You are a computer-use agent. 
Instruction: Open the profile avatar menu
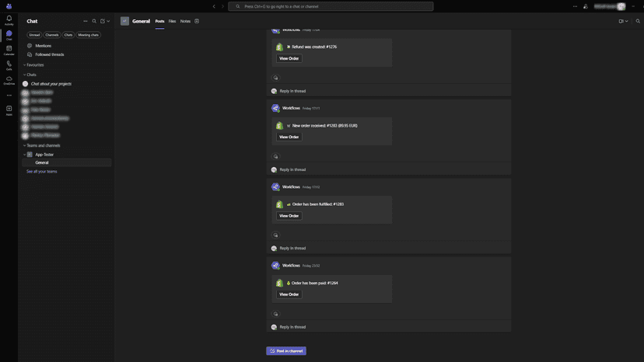pyautogui.click(x=621, y=6)
